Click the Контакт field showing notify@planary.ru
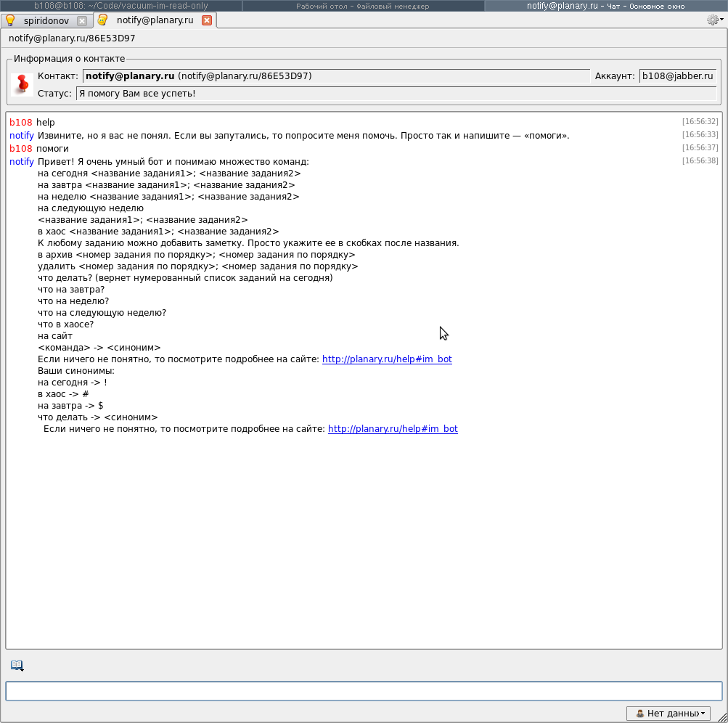 336,76
